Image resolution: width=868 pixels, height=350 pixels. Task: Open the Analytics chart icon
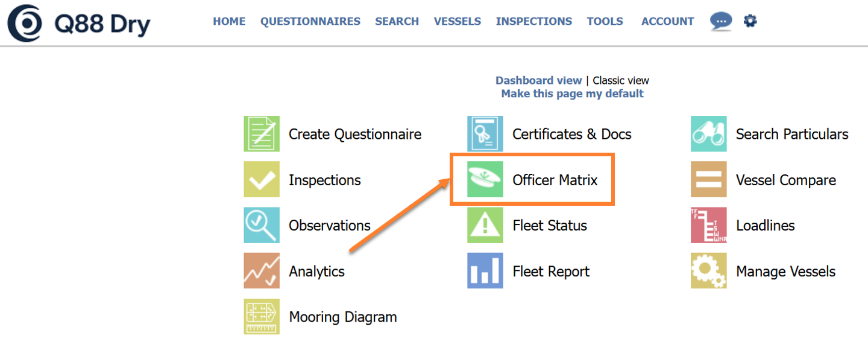point(262,271)
